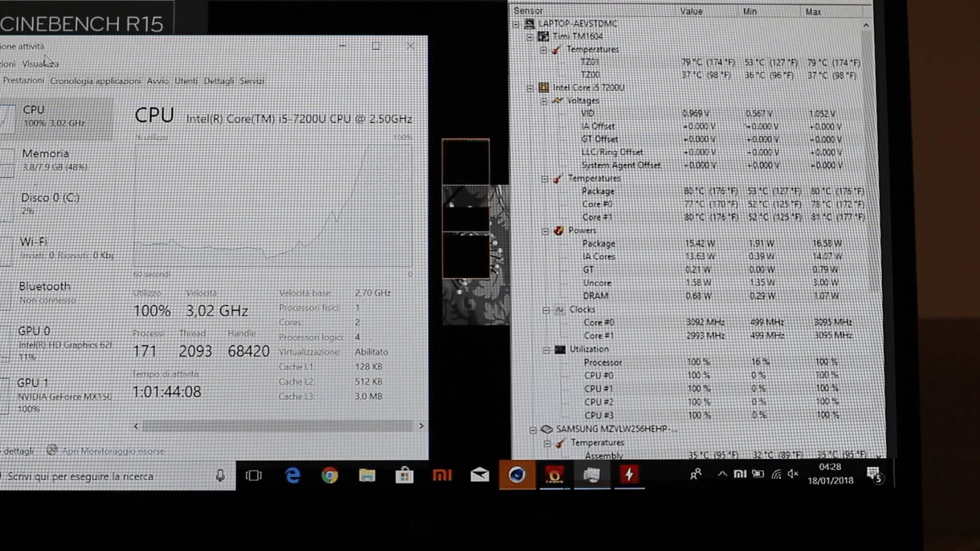Click the Timi TM1604 motherboard icon

coord(543,36)
